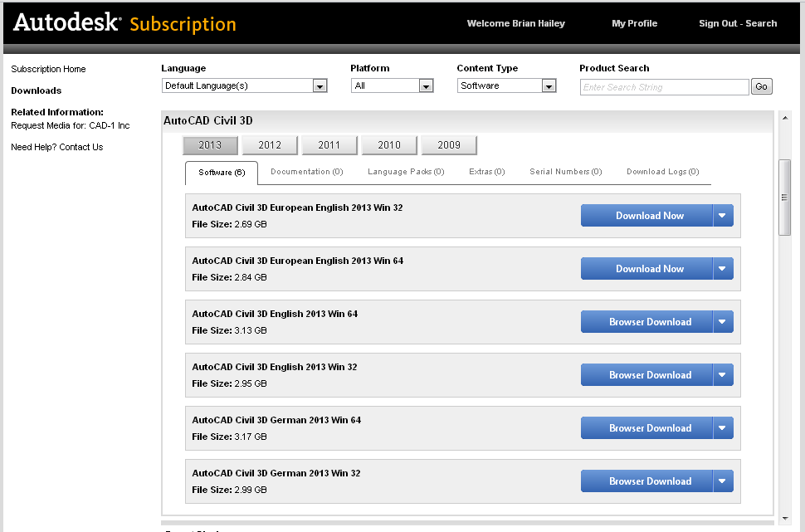
Task: Select the 2012 version tab
Action: point(270,145)
